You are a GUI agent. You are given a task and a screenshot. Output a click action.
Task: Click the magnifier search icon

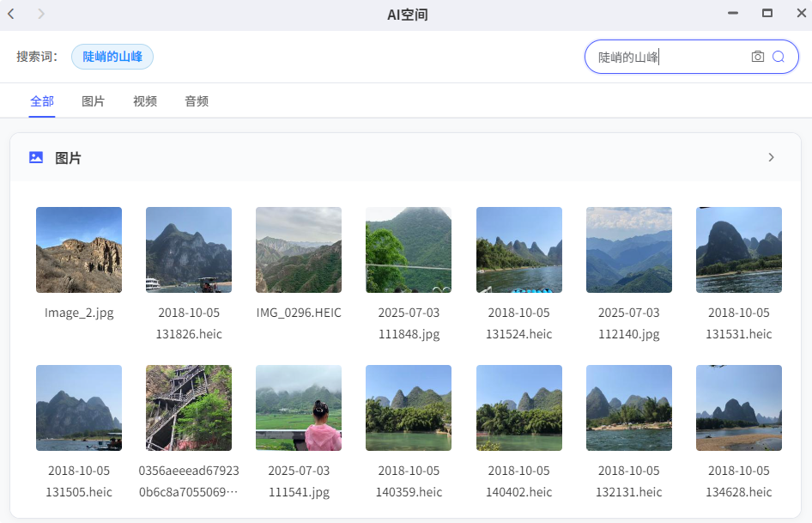pyautogui.click(x=779, y=57)
